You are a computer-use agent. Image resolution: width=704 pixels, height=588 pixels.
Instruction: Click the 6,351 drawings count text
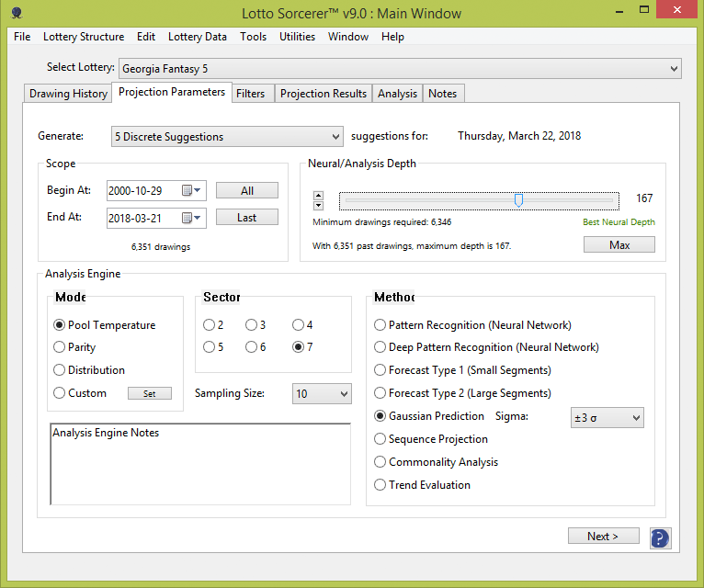point(161,246)
